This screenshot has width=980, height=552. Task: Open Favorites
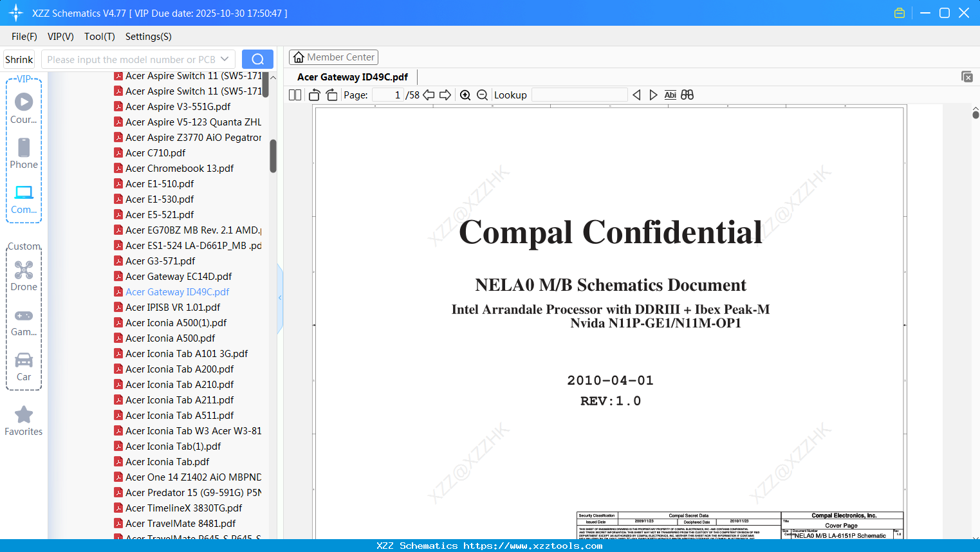coord(24,421)
